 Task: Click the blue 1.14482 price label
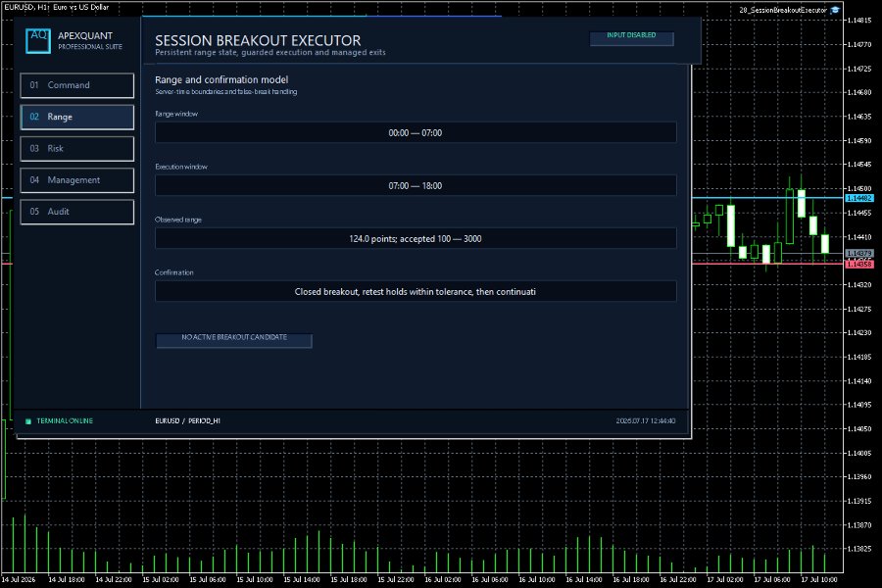859,198
